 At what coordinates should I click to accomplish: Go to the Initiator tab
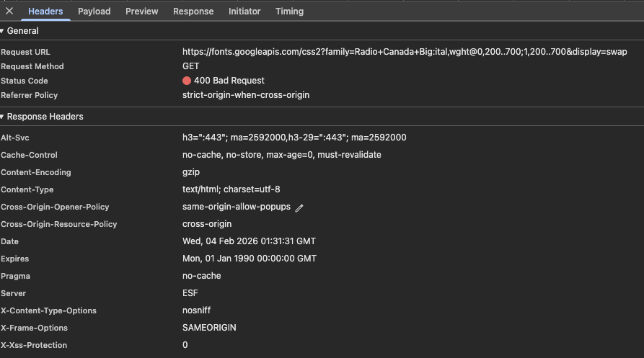[245, 12]
